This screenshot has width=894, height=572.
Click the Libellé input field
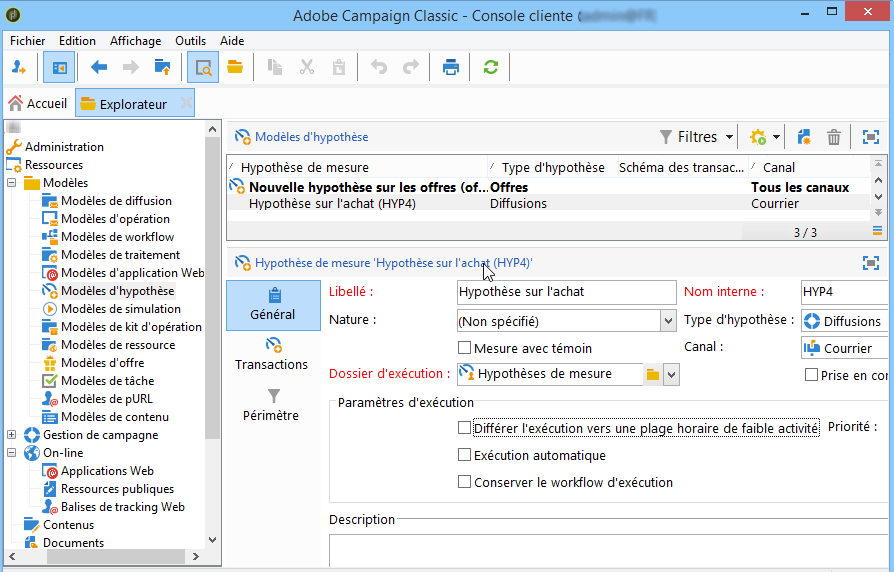(x=567, y=292)
